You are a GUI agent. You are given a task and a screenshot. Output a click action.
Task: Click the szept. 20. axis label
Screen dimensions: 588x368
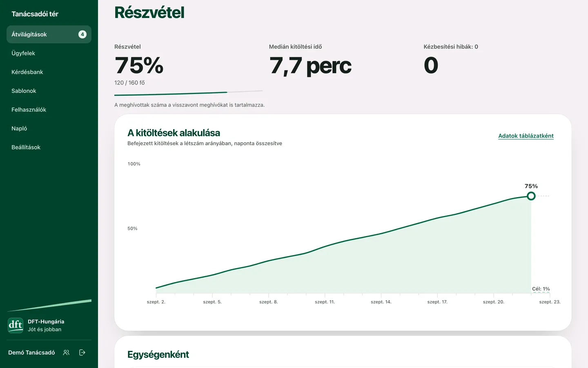[494, 302]
